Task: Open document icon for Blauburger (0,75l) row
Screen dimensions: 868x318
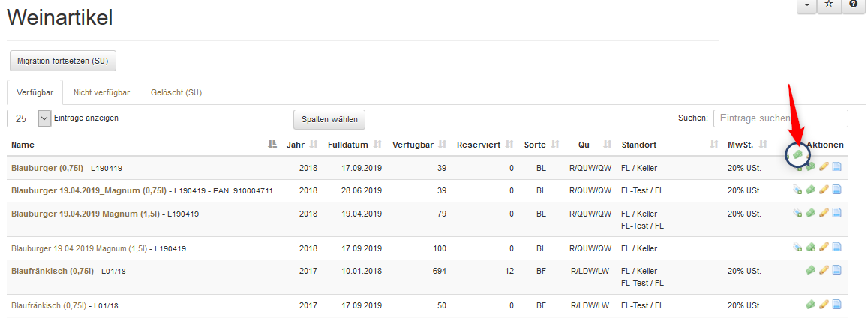Action: (836, 167)
